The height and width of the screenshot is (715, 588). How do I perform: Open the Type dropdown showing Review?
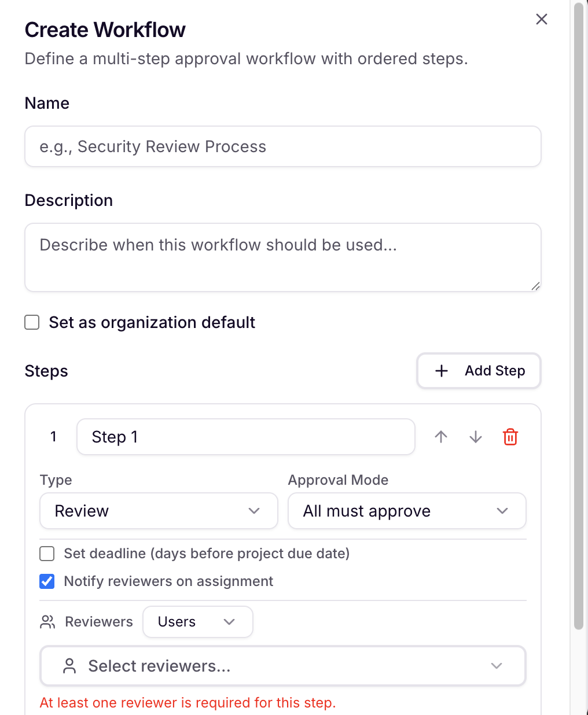click(x=159, y=511)
